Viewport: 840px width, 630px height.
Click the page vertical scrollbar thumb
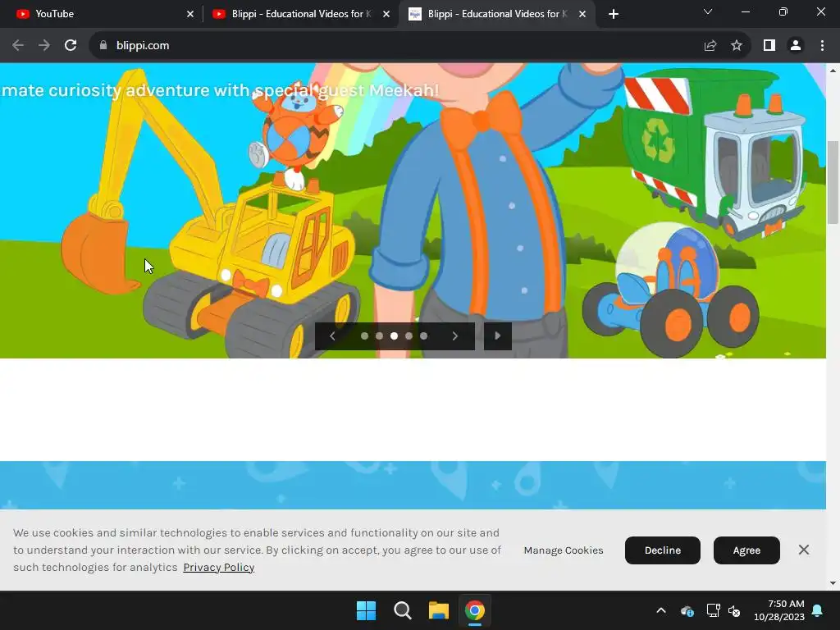833,182
